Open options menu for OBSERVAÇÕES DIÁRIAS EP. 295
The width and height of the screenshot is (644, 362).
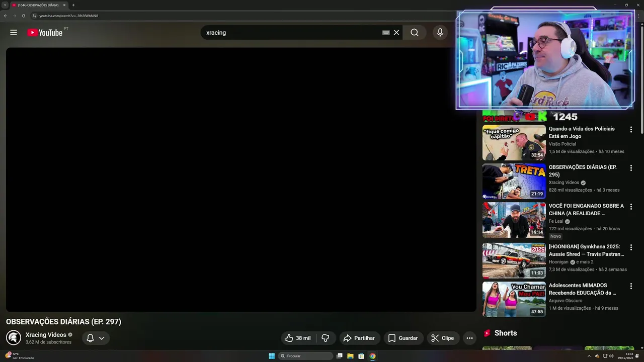coord(631,168)
